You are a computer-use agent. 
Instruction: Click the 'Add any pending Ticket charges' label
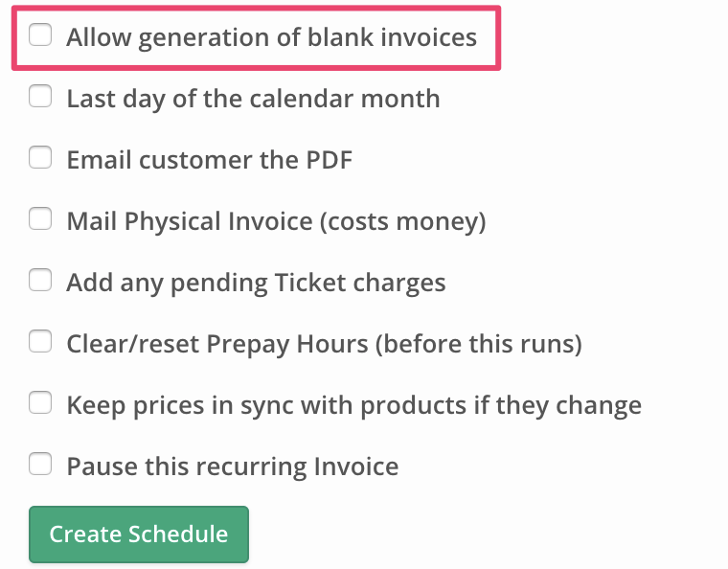(256, 283)
